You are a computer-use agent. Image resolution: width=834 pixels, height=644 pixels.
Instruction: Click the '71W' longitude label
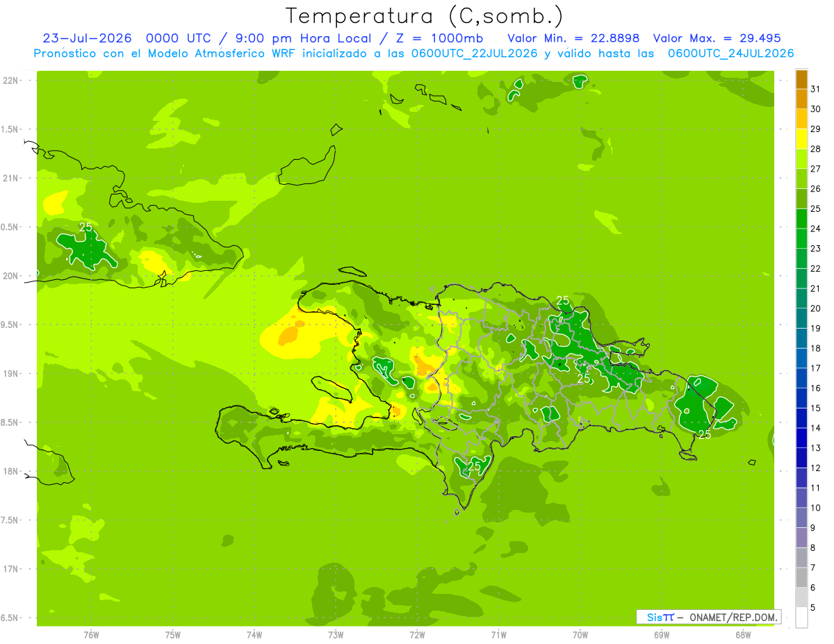[498, 634]
